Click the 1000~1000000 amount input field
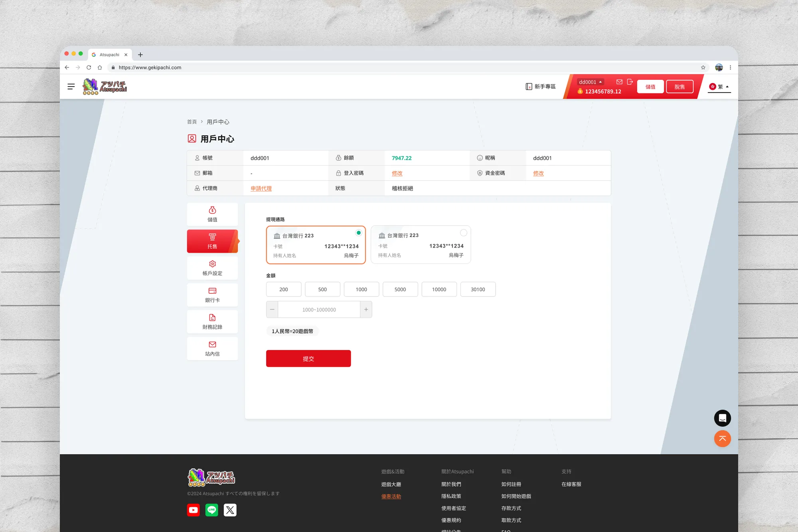 pyautogui.click(x=319, y=309)
